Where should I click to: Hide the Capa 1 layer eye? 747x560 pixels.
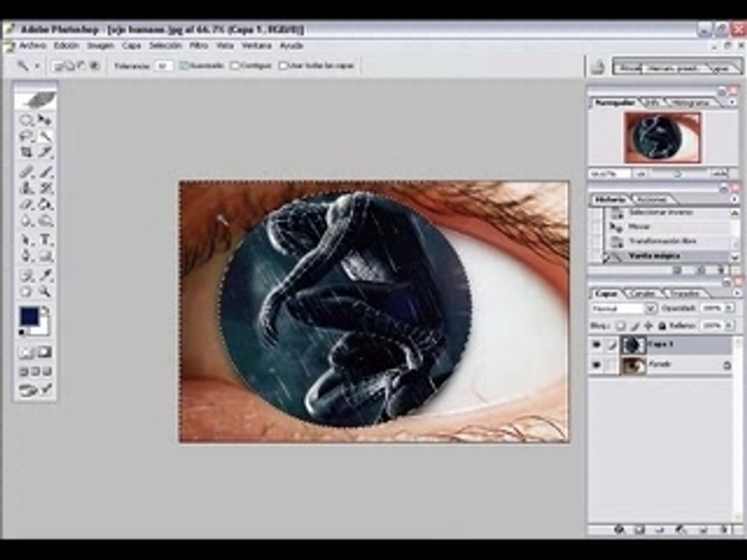(x=597, y=345)
